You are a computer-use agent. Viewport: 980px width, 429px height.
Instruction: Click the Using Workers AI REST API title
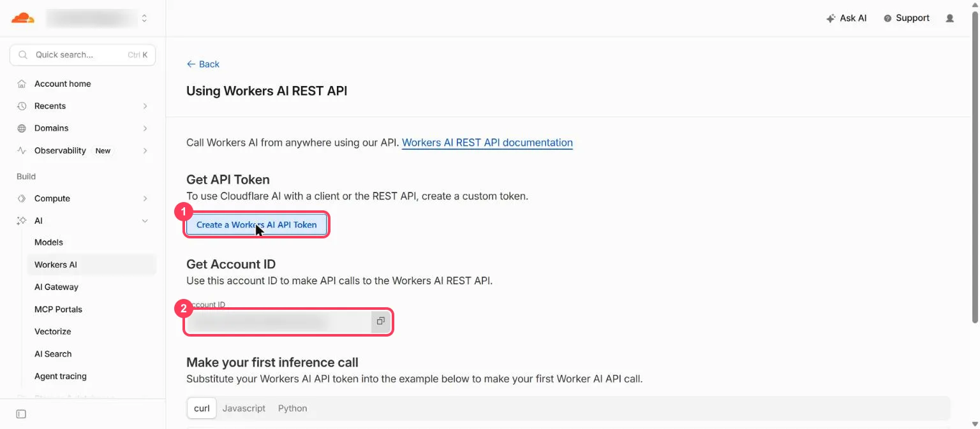267,91
